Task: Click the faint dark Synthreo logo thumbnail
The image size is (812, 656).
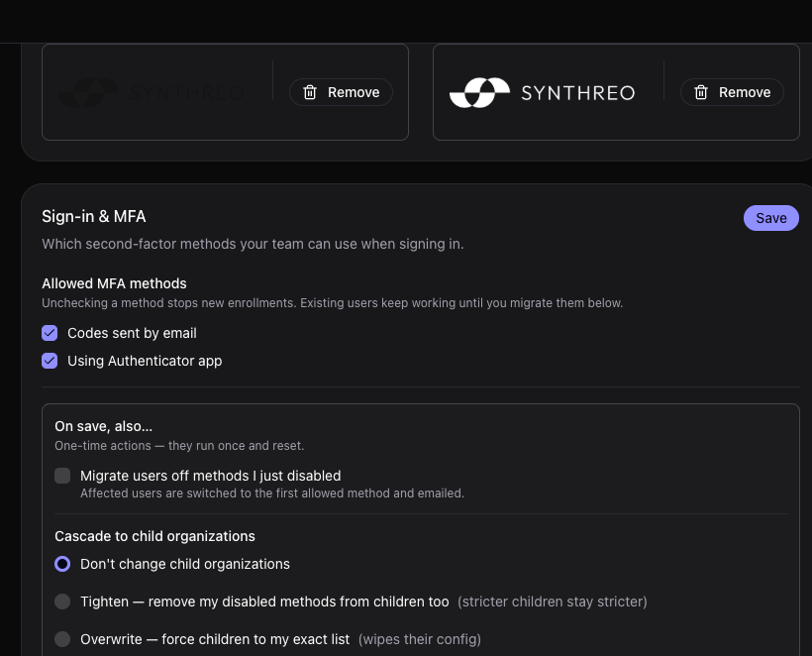Action: coord(151,93)
